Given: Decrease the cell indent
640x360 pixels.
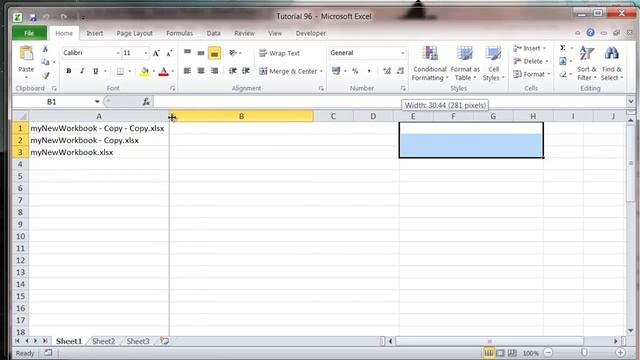Looking at the screenshot, I should (x=233, y=71).
